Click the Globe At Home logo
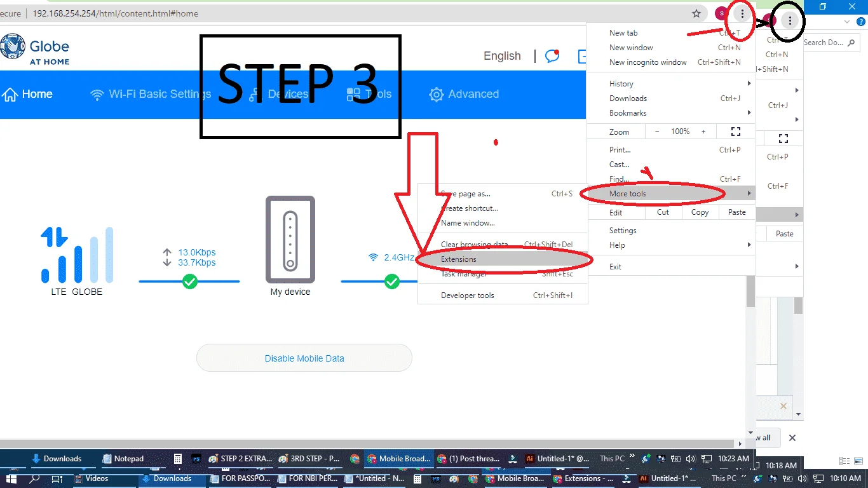 (35, 50)
